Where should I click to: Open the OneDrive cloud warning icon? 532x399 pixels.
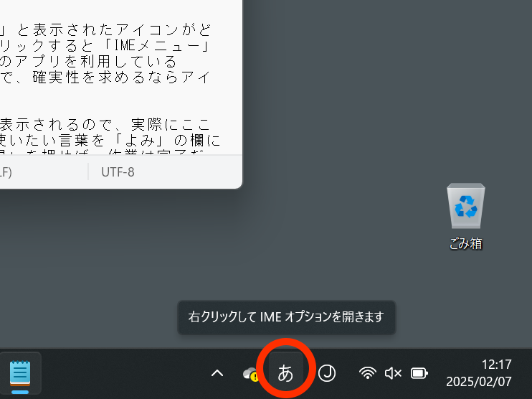[251, 374]
